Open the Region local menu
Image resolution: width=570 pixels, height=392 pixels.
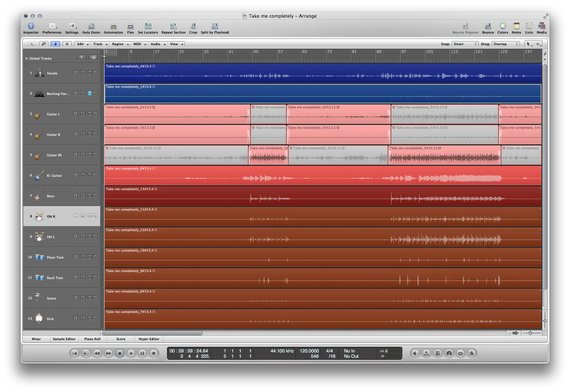[x=120, y=44]
